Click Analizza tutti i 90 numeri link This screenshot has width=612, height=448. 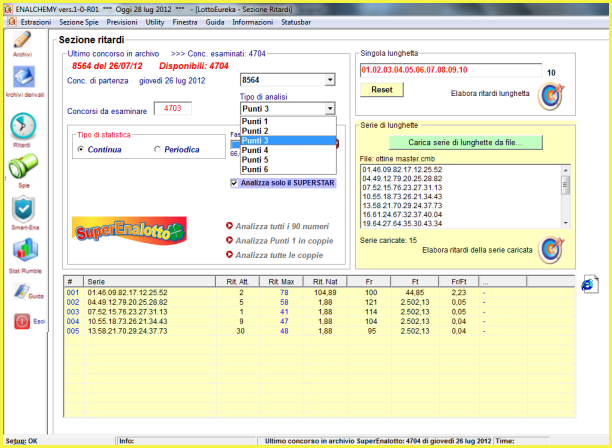(x=282, y=226)
